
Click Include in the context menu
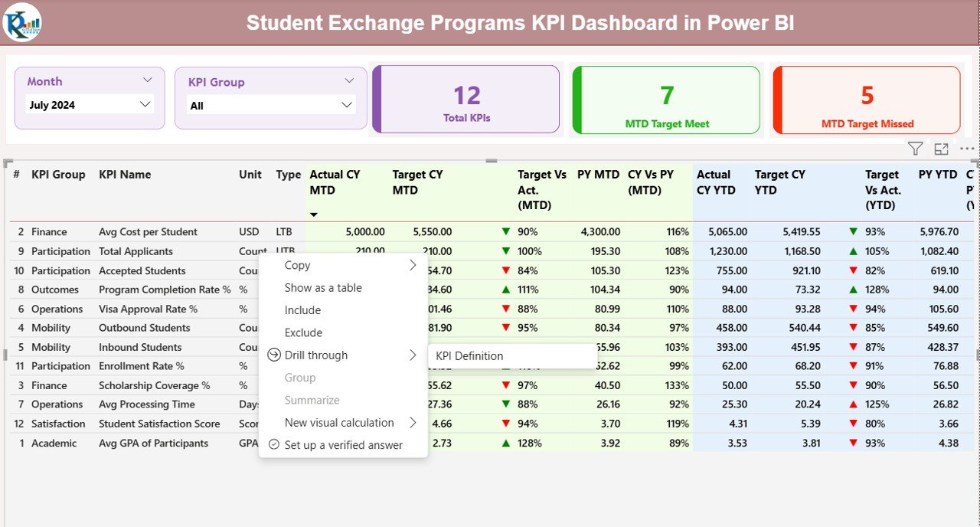302,309
